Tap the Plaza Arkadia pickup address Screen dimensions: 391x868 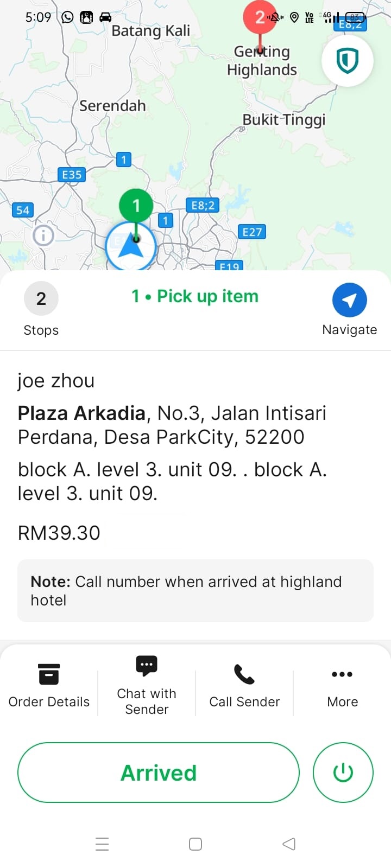click(172, 425)
